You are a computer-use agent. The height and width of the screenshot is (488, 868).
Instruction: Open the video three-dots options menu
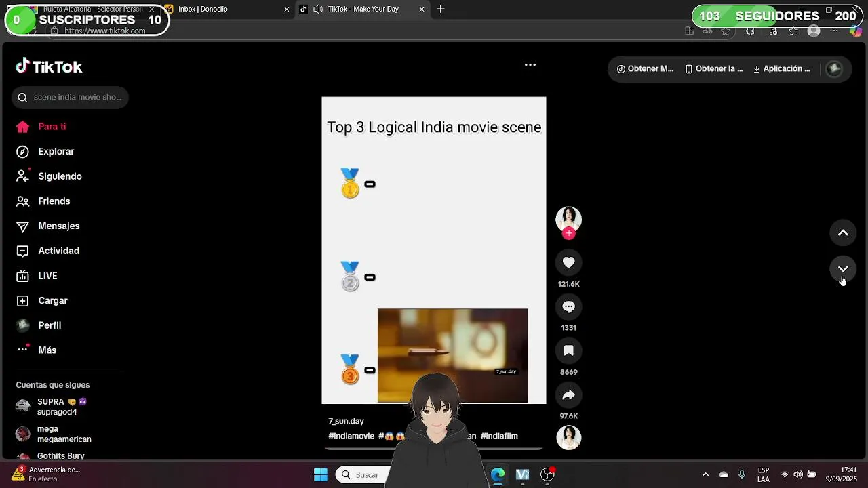(x=530, y=65)
